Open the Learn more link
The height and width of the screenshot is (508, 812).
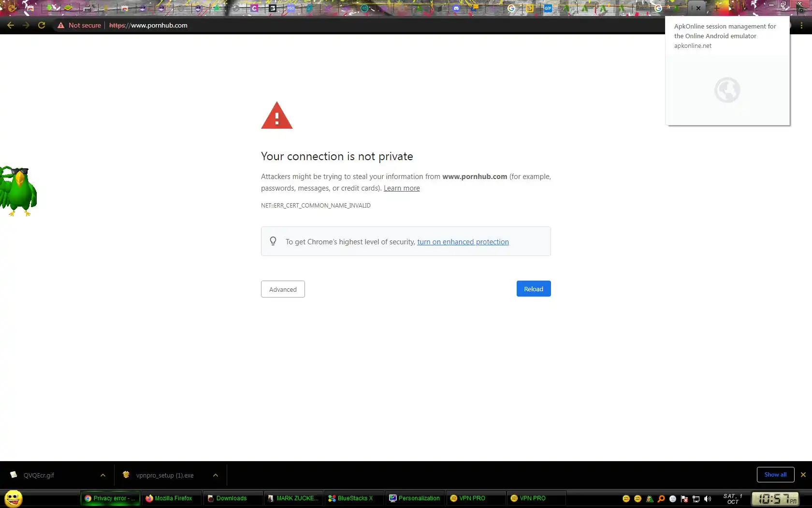tap(402, 188)
